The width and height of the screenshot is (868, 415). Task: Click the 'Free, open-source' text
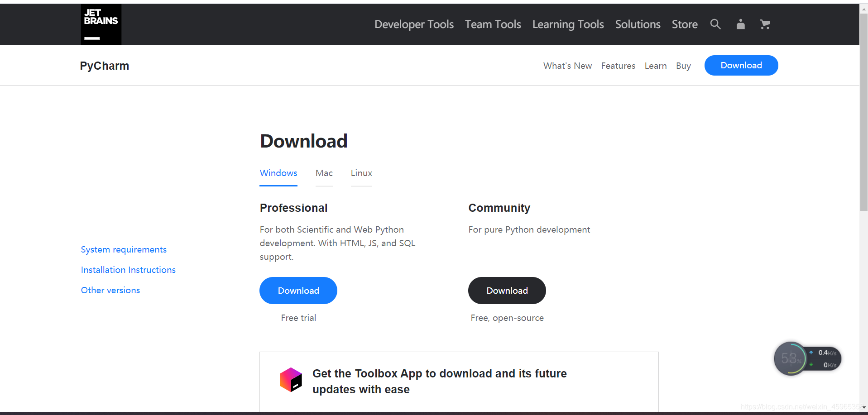click(507, 318)
